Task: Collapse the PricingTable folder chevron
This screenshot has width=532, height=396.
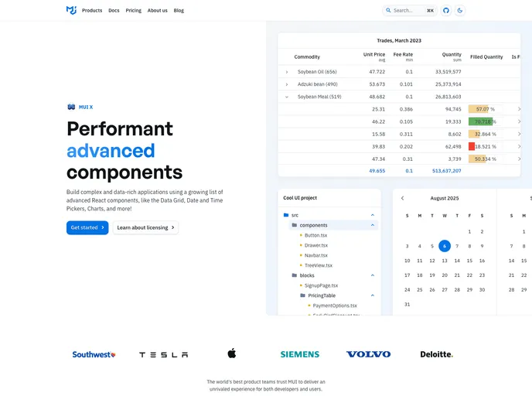Action: [373, 295]
